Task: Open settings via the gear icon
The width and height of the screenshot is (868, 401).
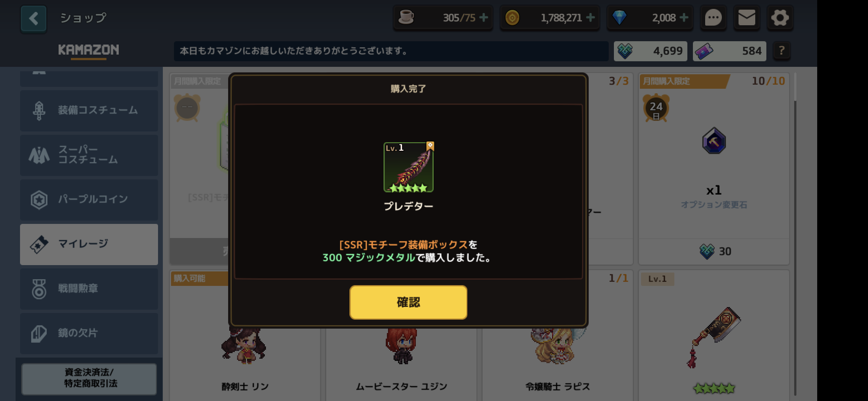Action: (780, 18)
